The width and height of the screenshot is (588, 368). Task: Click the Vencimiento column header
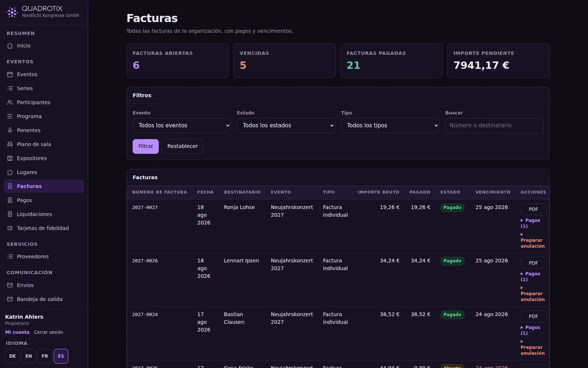493,192
